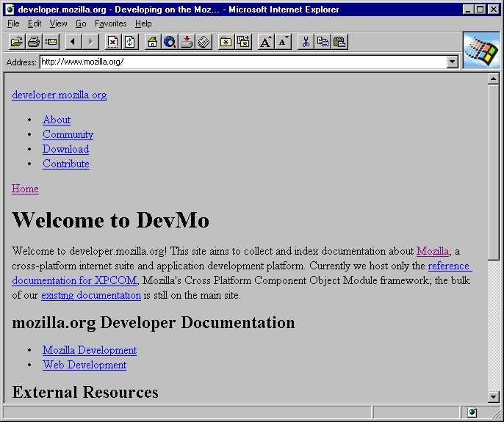The height and width of the screenshot is (422, 504).
Task: Click the Send mail envelope icon
Action: pyautogui.click(x=51, y=42)
